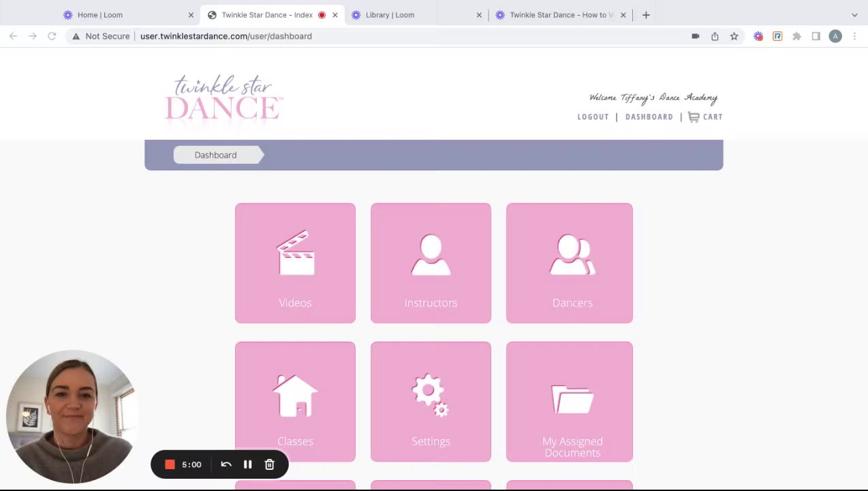Close the Home | Loom tab

[x=191, y=15]
